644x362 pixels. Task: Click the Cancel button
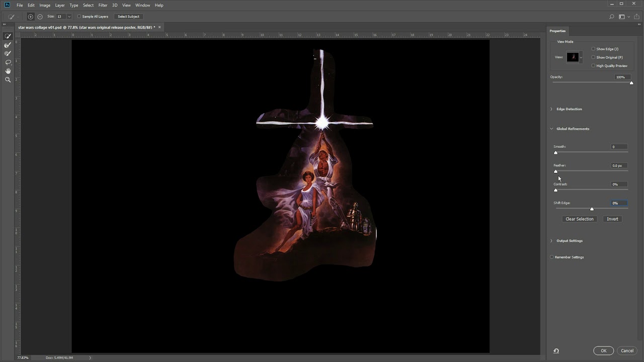click(627, 351)
